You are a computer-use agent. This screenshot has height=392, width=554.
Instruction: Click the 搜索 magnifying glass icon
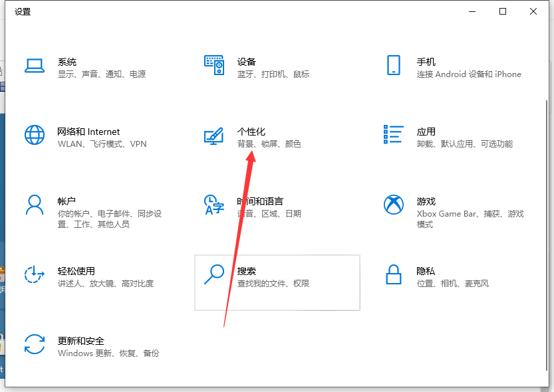click(213, 274)
